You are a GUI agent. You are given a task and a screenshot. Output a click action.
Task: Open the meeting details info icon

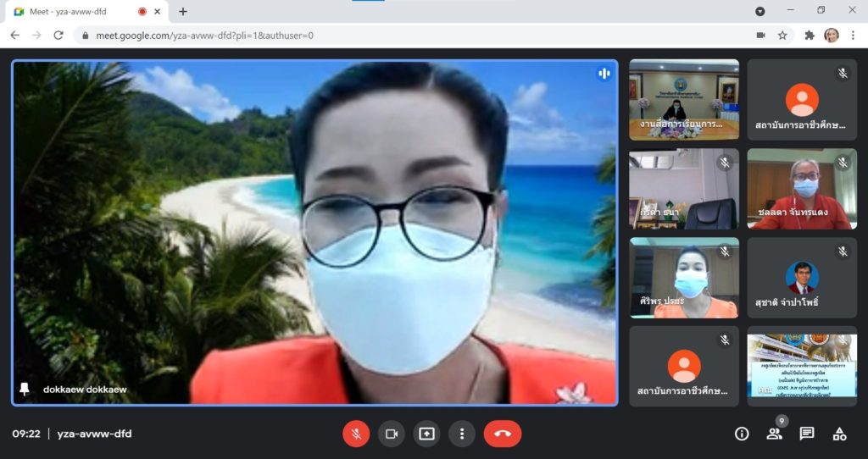pos(742,434)
